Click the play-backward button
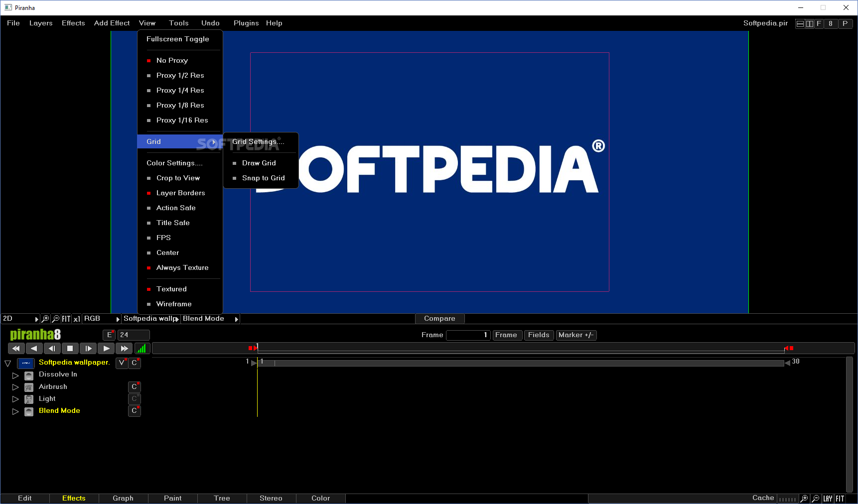This screenshot has width=858, height=504. 34,349
